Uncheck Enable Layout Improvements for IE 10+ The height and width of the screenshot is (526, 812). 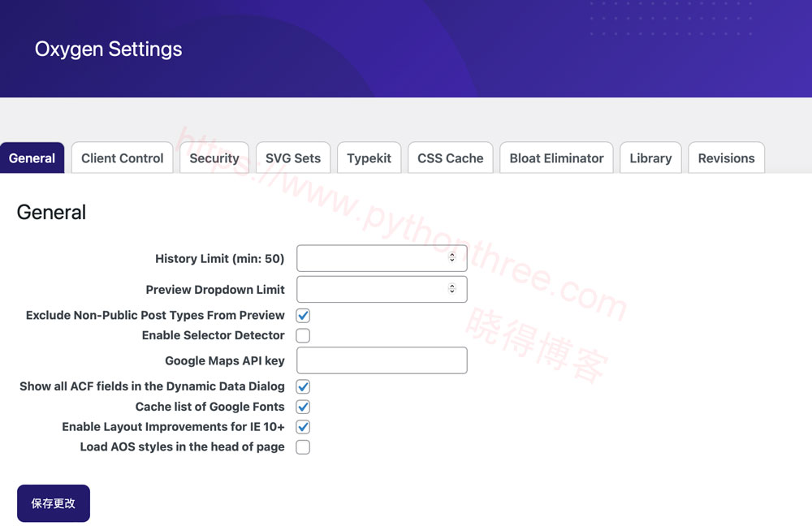[303, 427]
